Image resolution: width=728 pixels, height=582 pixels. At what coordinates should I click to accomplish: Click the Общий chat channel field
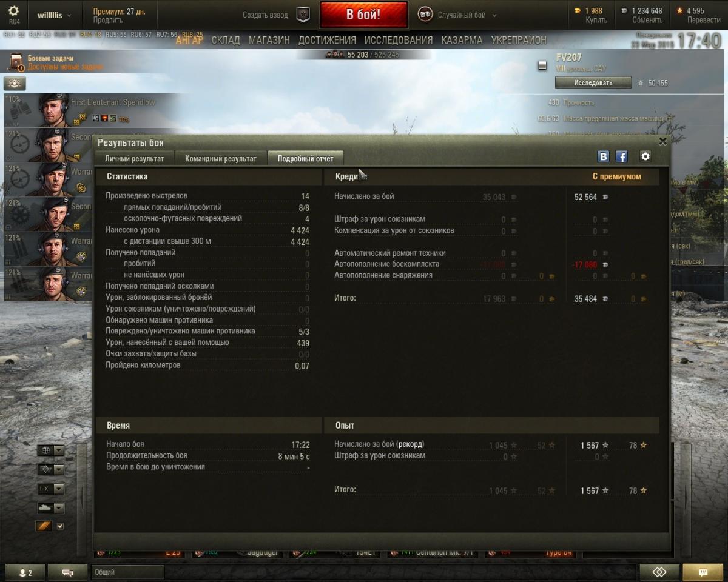pyautogui.click(x=127, y=572)
